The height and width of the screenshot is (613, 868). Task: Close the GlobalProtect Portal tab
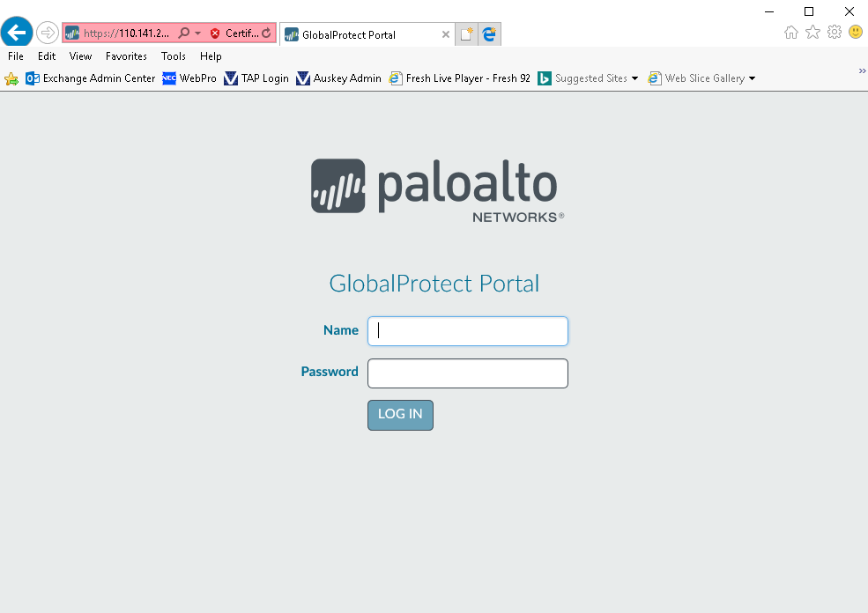pos(446,34)
